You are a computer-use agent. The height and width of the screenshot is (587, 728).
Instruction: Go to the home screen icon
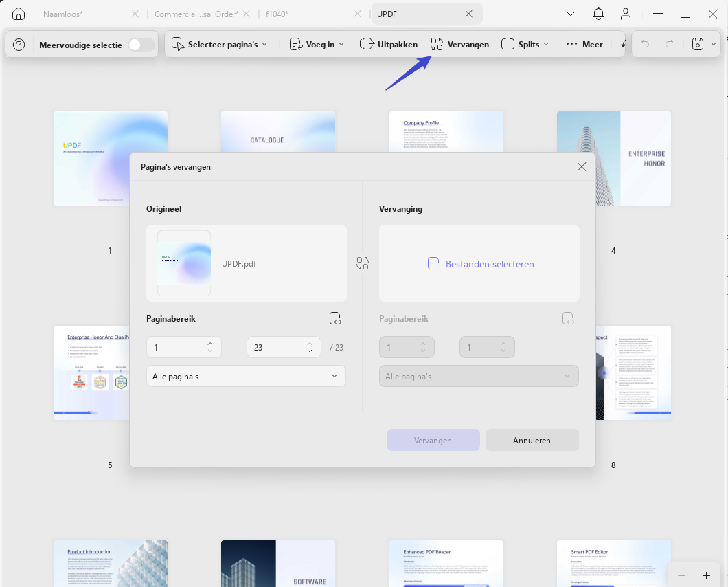click(x=18, y=14)
